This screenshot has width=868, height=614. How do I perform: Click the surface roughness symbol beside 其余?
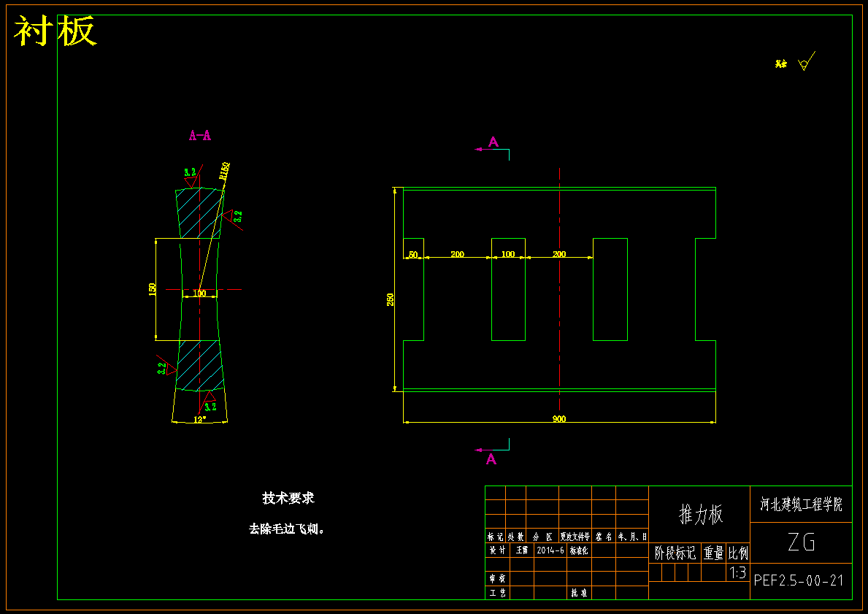pos(807,61)
